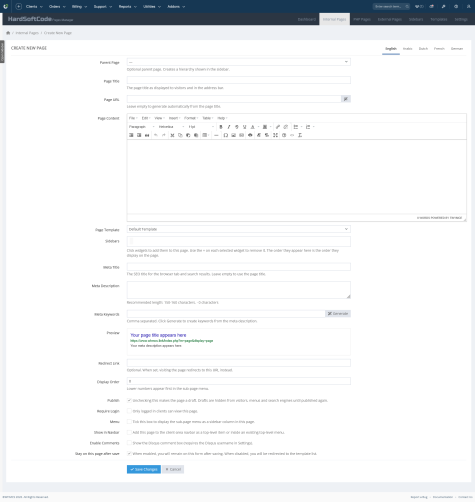Cut selection using scissors icon
Image resolution: width=475 pixels, height=502 pixels.
pyautogui.click(x=172, y=135)
